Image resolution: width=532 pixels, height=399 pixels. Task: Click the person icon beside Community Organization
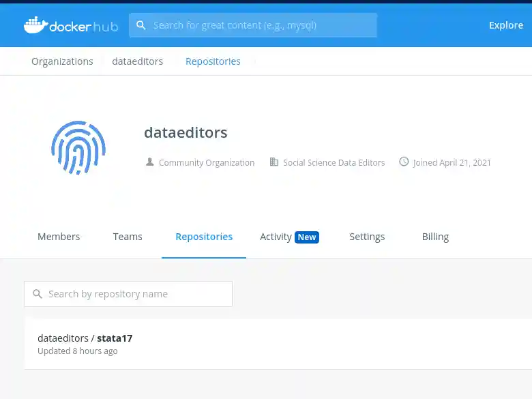tap(149, 162)
